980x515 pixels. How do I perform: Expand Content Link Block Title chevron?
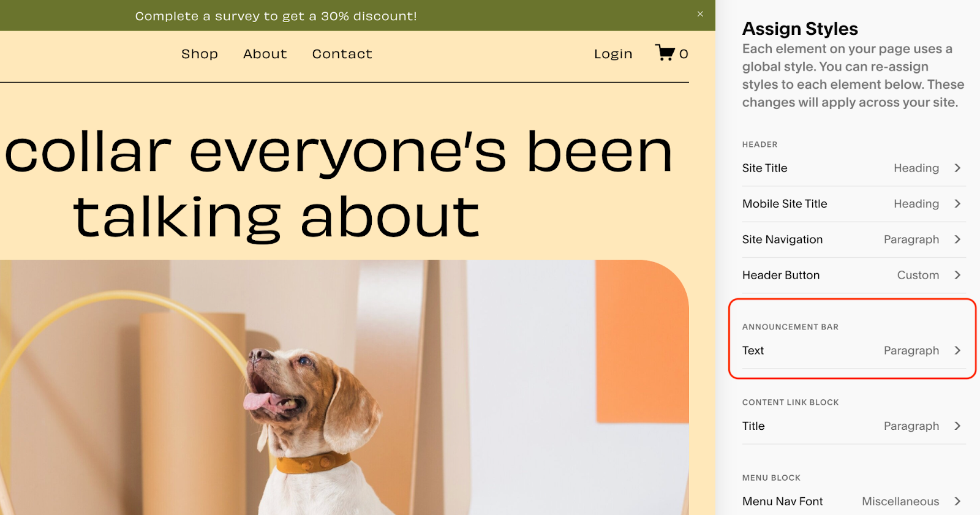coord(957,426)
